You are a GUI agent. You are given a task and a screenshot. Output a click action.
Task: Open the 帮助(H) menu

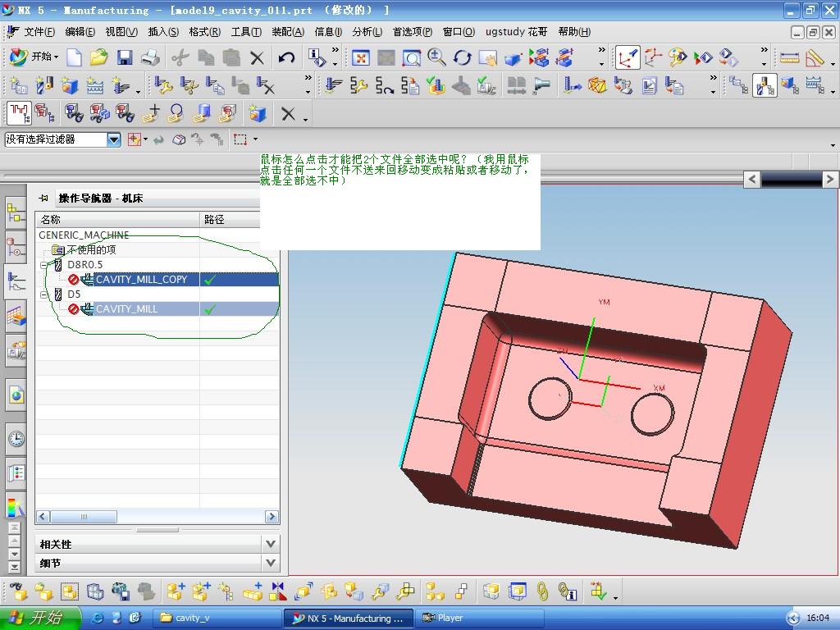point(574,32)
